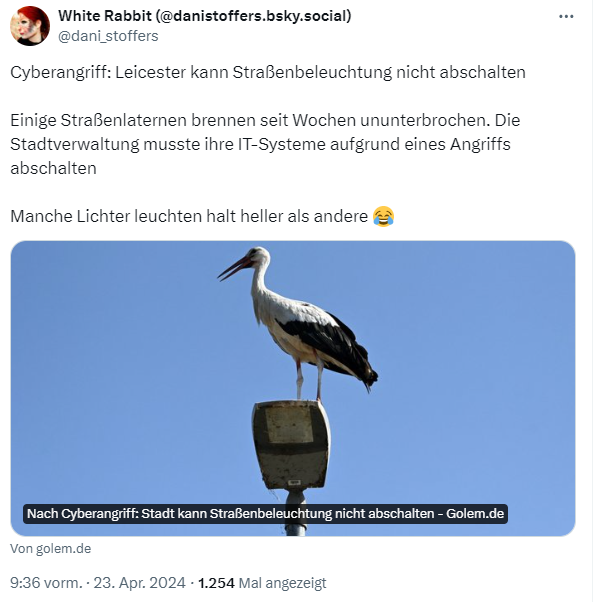Click the crying-laughing emoji in the tweet
This screenshot has width=595, height=602.
[x=383, y=217]
